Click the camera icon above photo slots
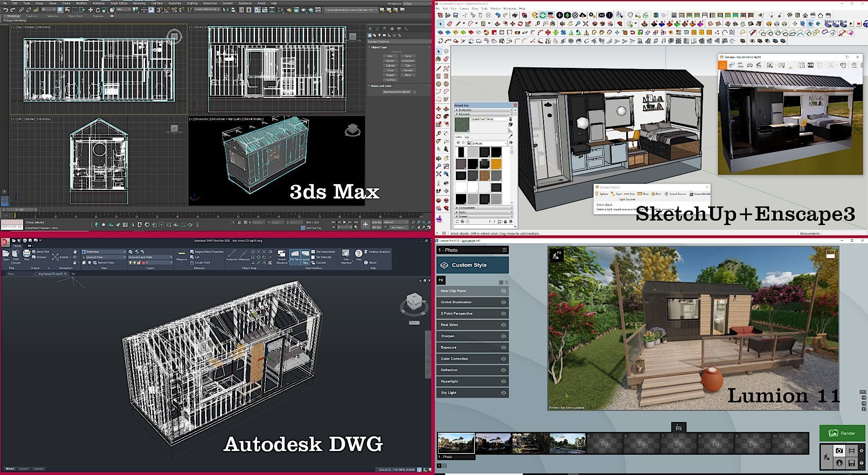Image resolution: width=868 pixels, height=475 pixels. 678,428
